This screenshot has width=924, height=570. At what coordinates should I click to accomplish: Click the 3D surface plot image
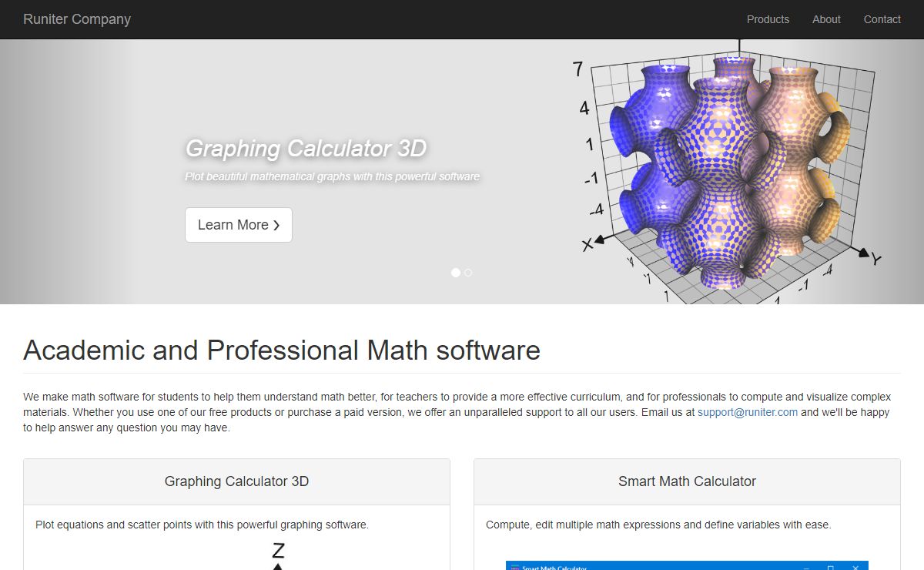tap(728, 173)
